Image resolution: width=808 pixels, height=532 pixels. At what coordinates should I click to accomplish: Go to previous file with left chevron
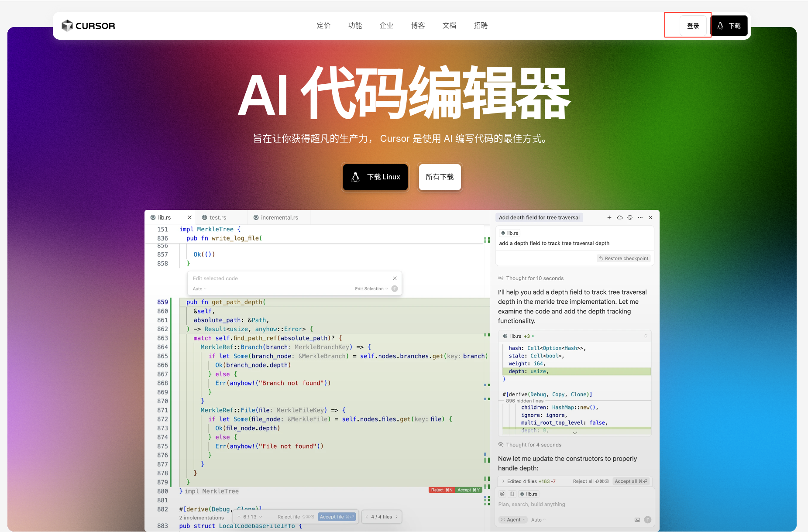pyautogui.click(x=367, y=517)
